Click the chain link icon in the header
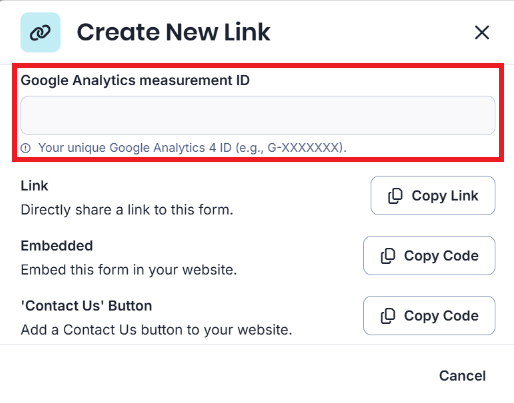This screenshot has height=403, width=514. (40, 32)
